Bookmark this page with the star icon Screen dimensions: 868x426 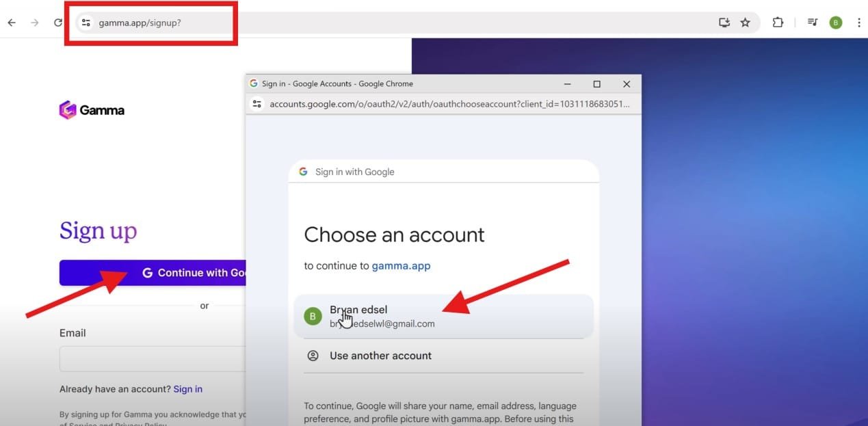745,23
